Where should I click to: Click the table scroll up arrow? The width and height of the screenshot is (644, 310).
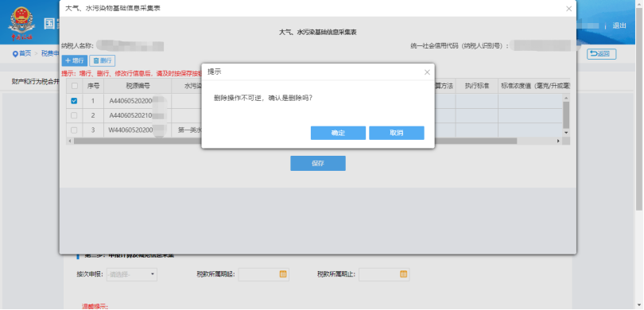pyautogui.click(x=566, y=98)
